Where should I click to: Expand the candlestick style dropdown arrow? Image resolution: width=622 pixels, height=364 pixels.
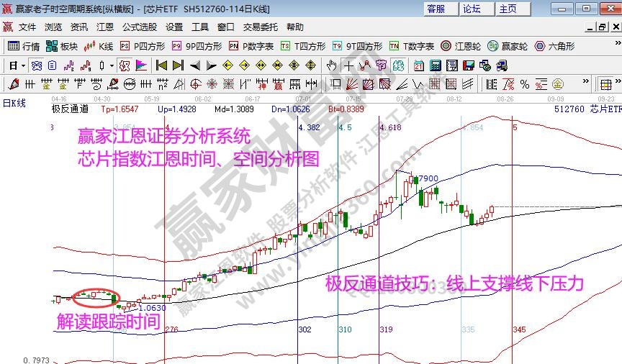112,65
